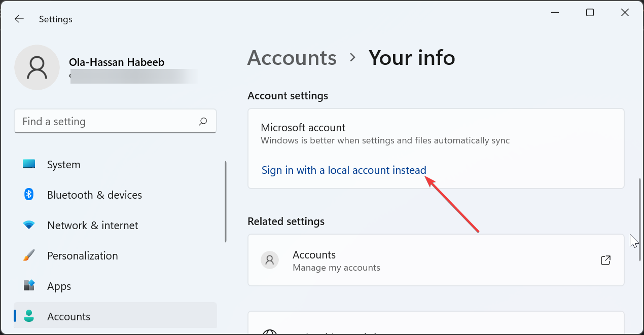Open external link icon for Accounts
Screen dimensions: 644x335
click(x=605, y=260)
